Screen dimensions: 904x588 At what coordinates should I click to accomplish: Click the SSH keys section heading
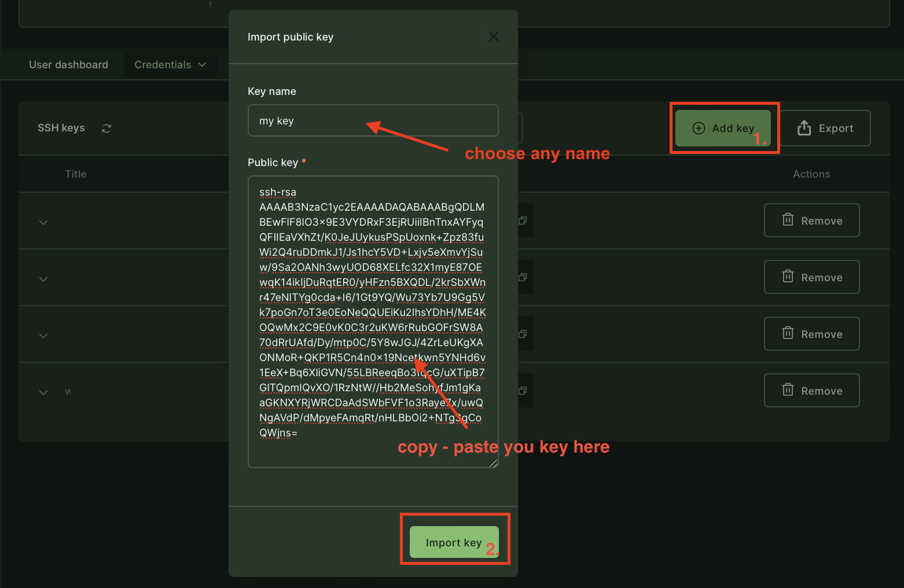pyautogui.click(x=61, y=128)
